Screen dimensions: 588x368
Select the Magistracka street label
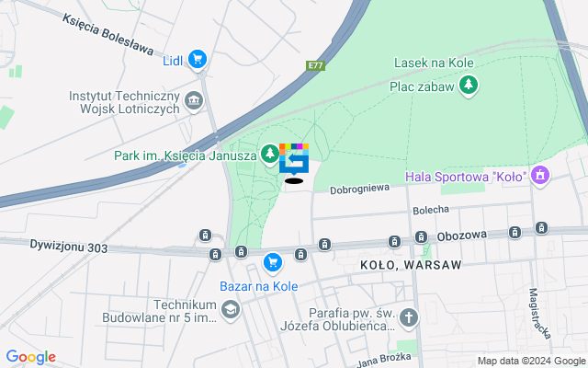coord(539,314)
